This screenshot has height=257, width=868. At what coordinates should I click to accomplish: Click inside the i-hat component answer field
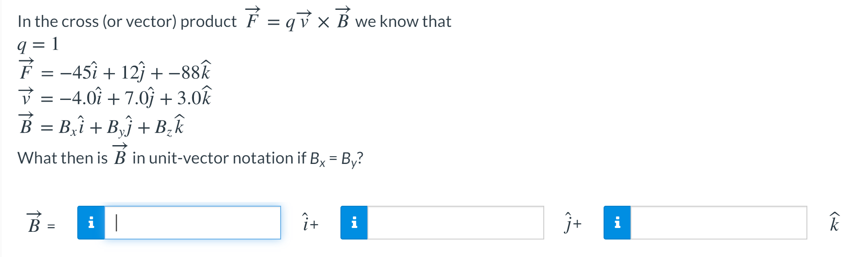192,223
